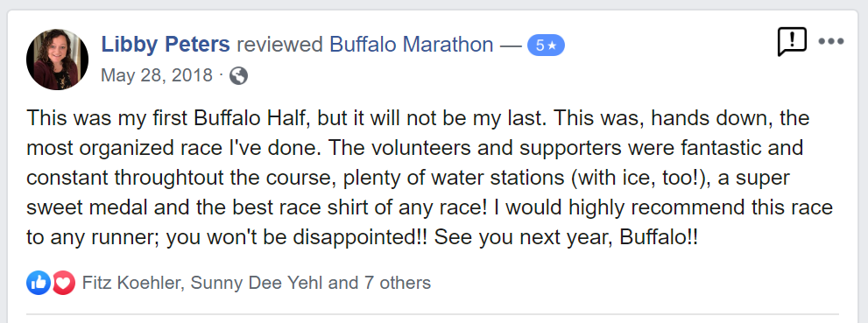Open the Libby Peters profile name link
Image resolution: width=868 pixels, height=323 pixels.
coord(166,45)
